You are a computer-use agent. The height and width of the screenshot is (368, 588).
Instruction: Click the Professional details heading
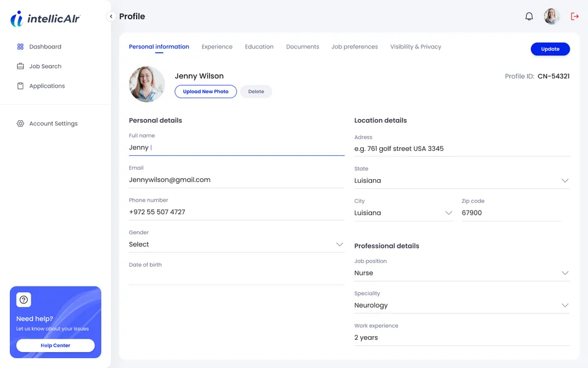tap(386, 246)
